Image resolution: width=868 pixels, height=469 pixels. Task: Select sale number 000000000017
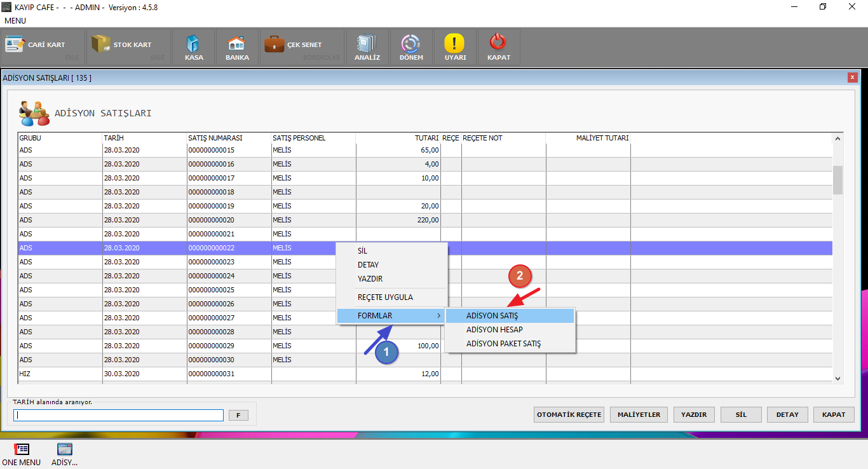(229, 178)
